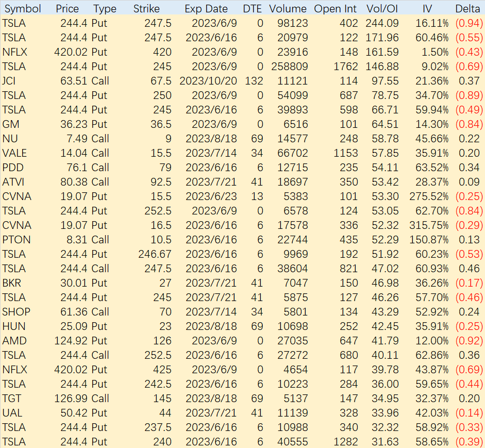Click the Type column header
This screenshot has height=448, width=485.
click(105, 9)
